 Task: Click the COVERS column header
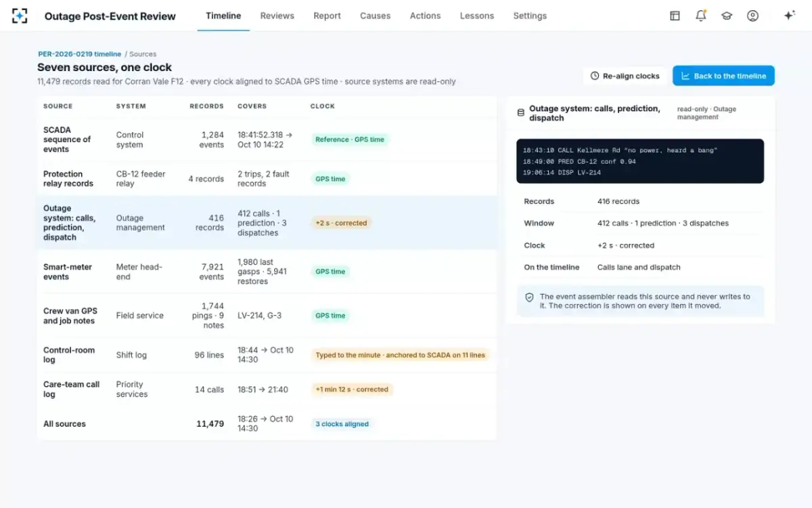[252, 106]
